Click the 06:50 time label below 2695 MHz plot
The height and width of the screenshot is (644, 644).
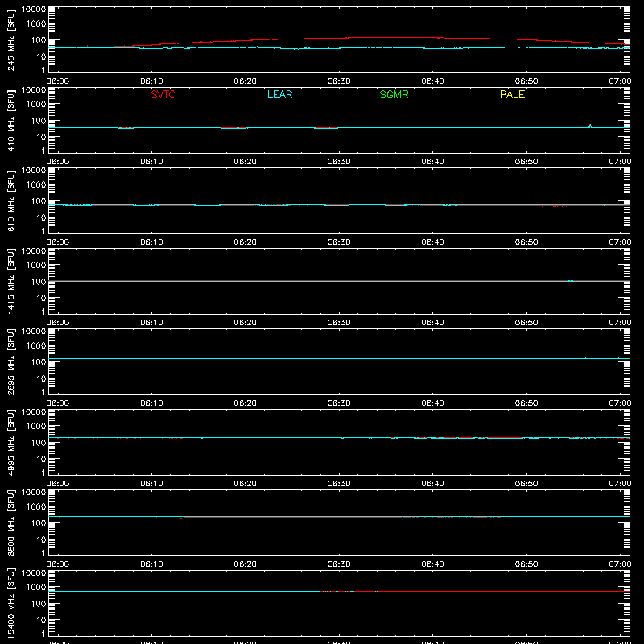(x=526, y=403)
